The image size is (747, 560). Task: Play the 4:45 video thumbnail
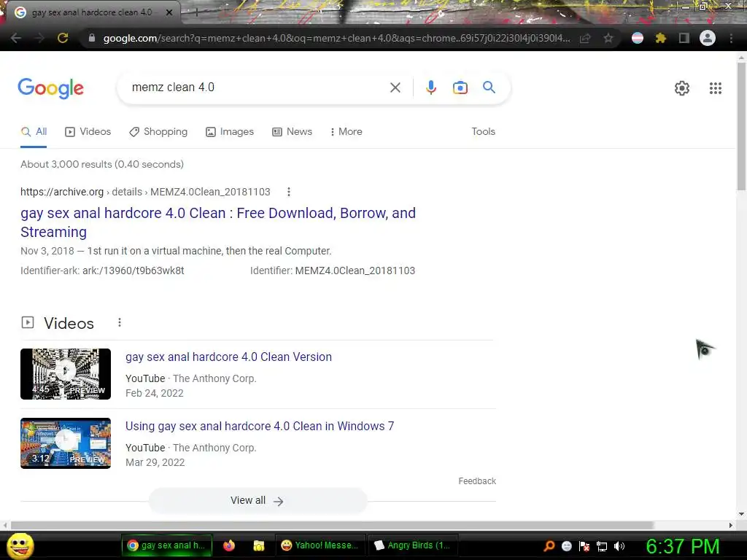pos(66,374)
